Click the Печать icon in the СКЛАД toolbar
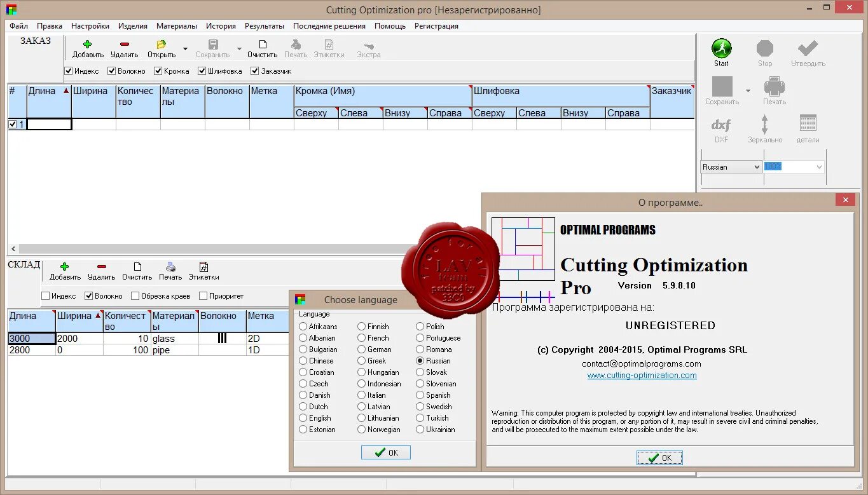Image resolution: width=868 pixels, height=495 pixels. tap(170, 267)
